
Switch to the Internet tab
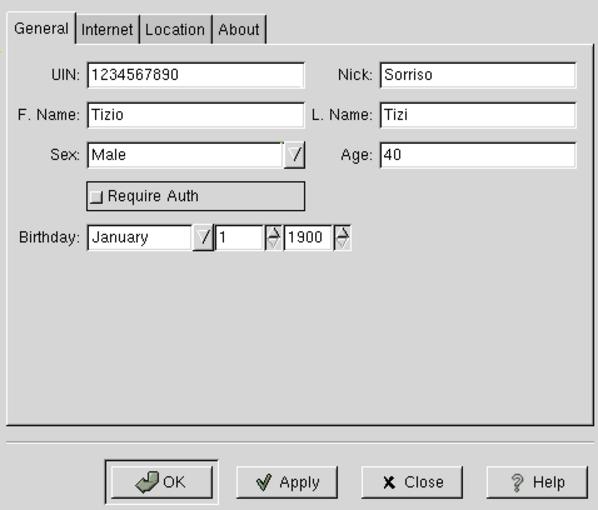tap(107, 29)
